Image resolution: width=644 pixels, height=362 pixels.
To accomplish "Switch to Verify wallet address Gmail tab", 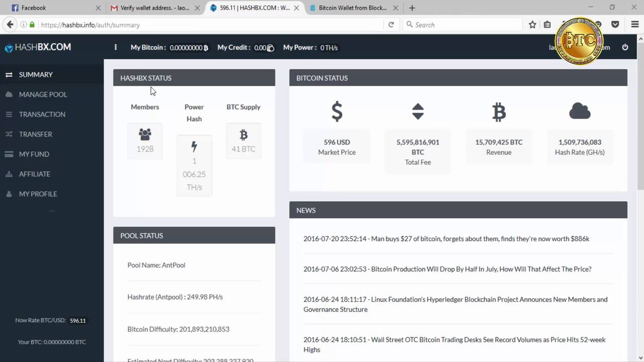I will click(x=155, y=8).
